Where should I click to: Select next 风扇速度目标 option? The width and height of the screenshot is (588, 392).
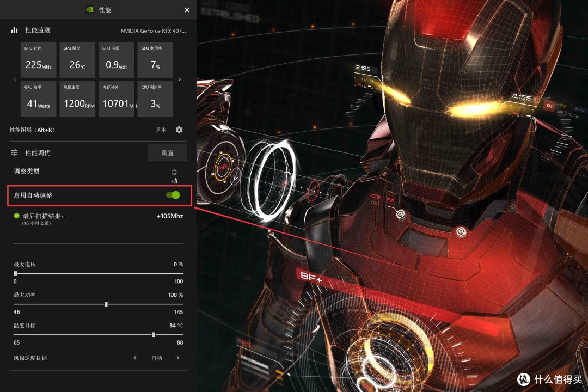tap(177, 358)
